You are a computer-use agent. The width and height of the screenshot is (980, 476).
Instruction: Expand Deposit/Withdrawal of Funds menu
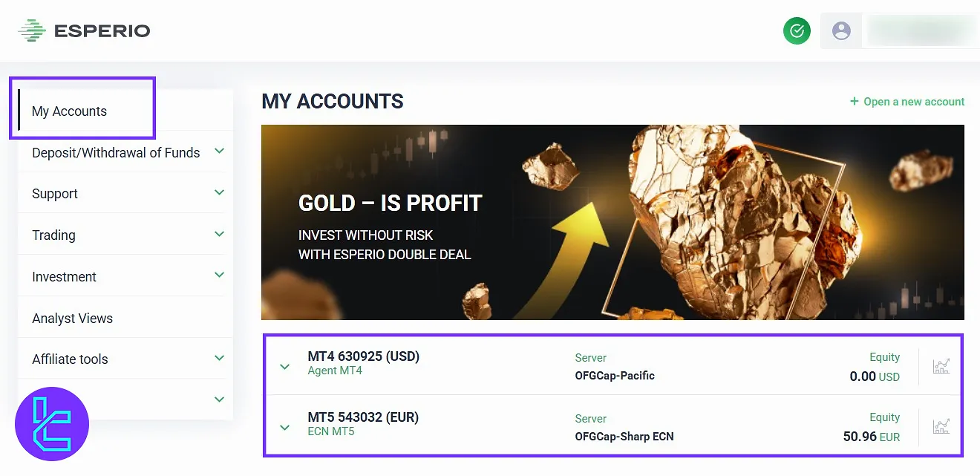[x=219, y=151]
